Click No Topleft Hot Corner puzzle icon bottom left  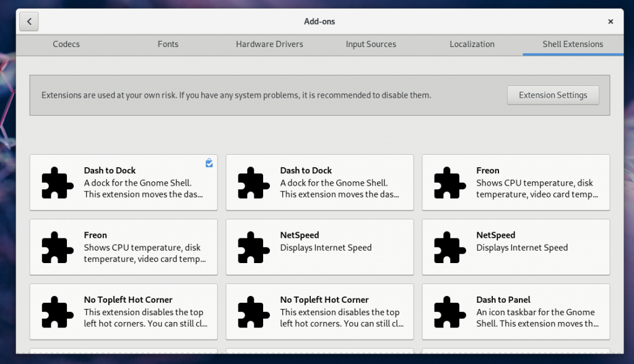56,312
